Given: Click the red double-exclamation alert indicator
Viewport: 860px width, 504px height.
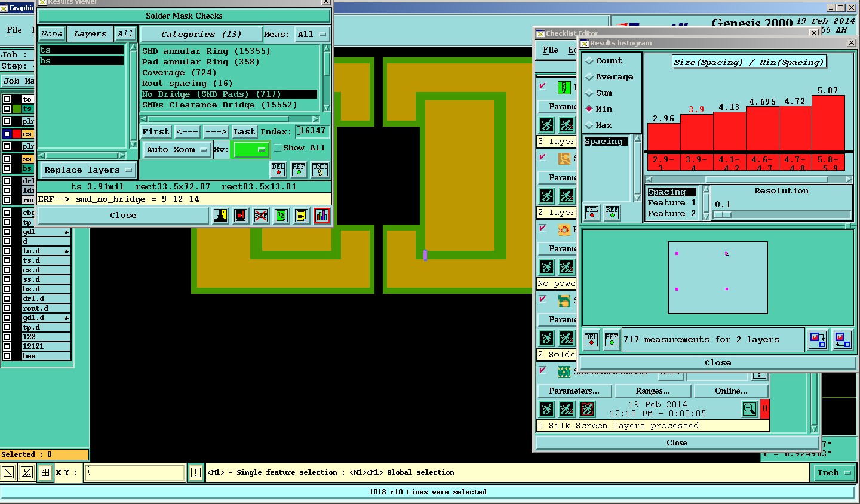Looking at the screenshot, I should coord(764,409).
